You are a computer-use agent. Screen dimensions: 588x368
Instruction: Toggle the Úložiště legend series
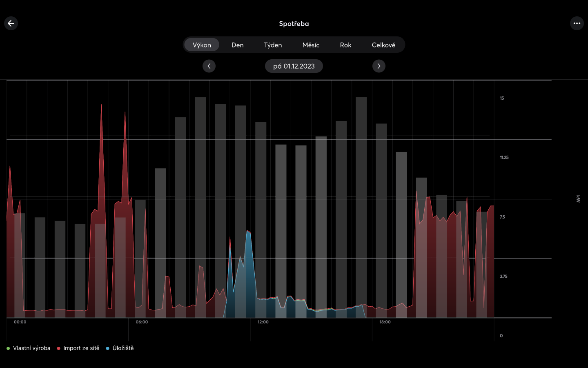click(120, 348)
